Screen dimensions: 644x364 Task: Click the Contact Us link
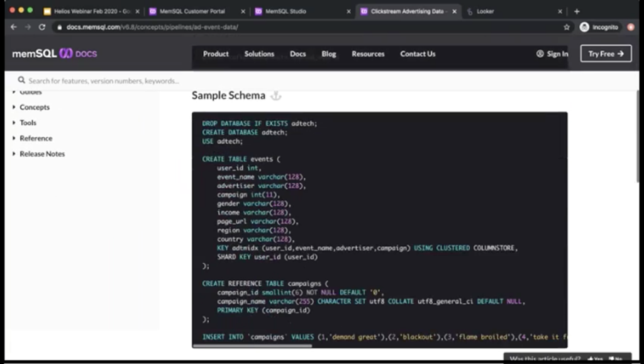(418, 54)
